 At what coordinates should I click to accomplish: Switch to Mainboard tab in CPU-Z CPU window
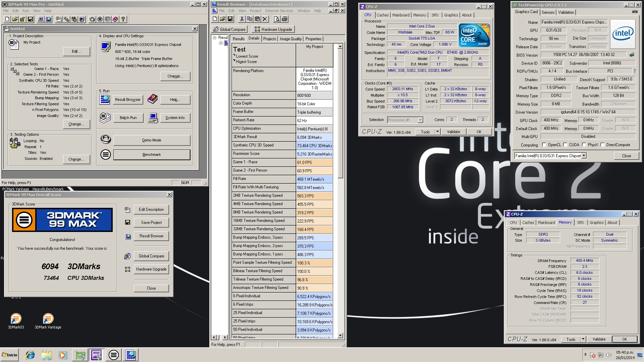(401, 15)
